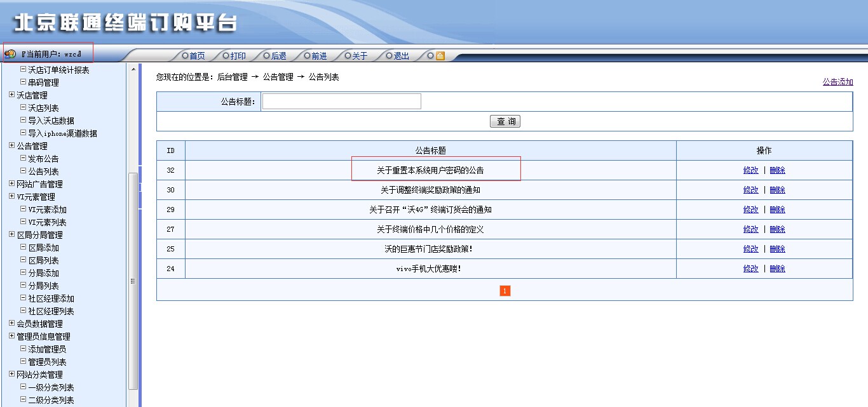Expand the 公告管理 tree node
Viewport: 868px width, 407px height.
point(12,145)
